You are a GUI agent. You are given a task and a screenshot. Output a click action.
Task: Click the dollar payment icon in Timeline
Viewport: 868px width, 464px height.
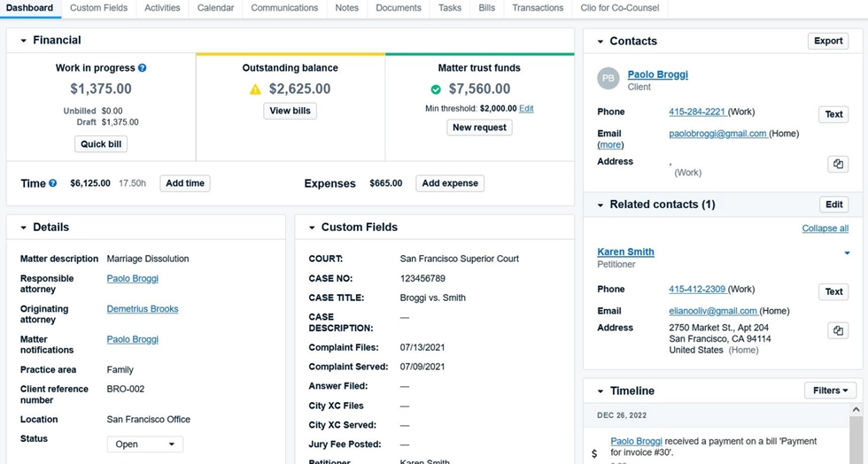pos(594,453)
